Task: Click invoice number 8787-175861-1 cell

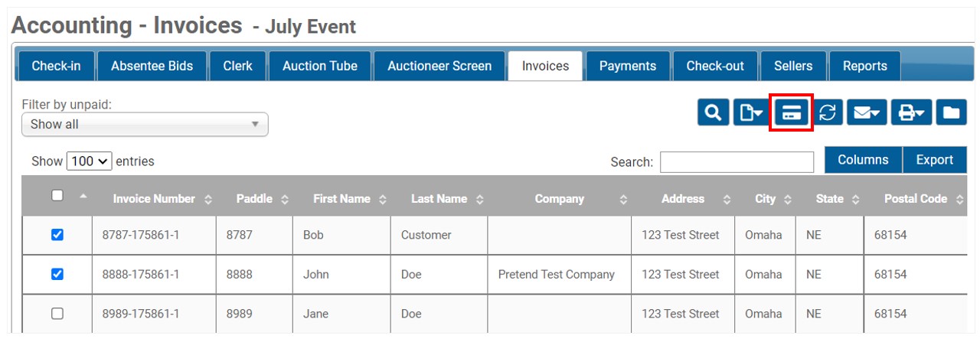Action: tap(154, 235)
